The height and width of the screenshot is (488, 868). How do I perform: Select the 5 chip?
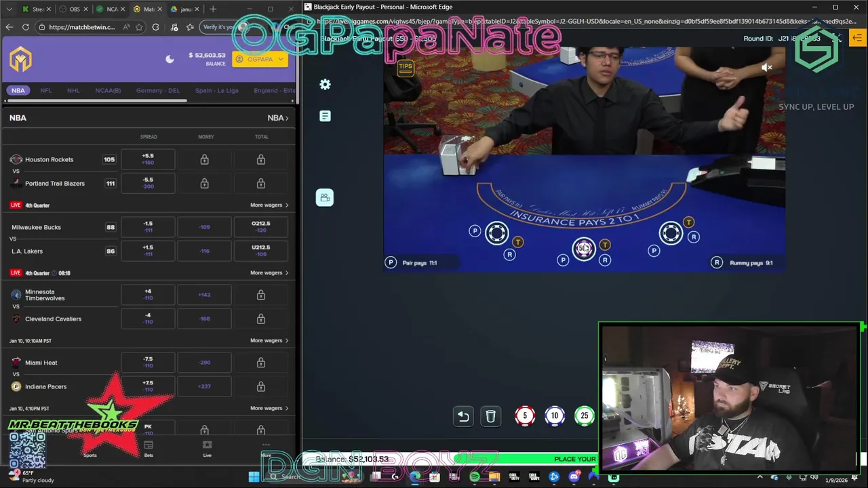525,416
